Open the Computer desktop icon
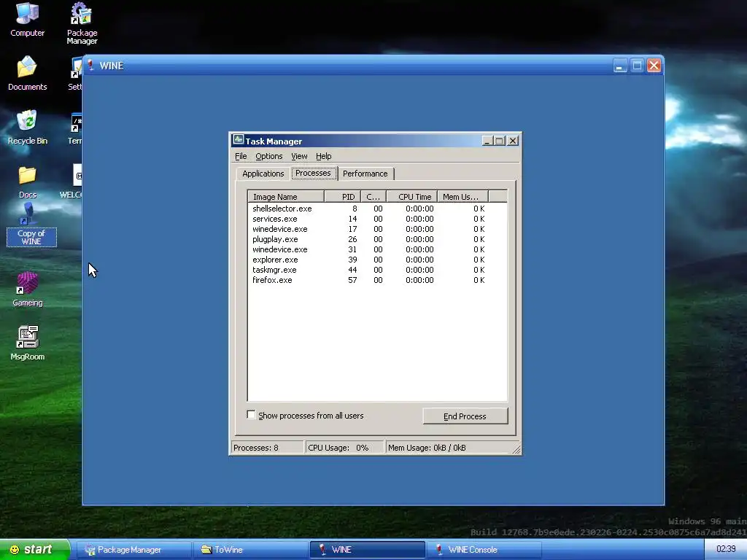747x560 pixels. (x=27, y=20)
